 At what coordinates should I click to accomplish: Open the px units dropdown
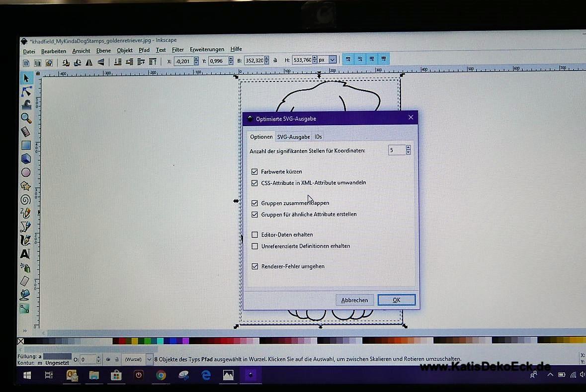(333, 60)
